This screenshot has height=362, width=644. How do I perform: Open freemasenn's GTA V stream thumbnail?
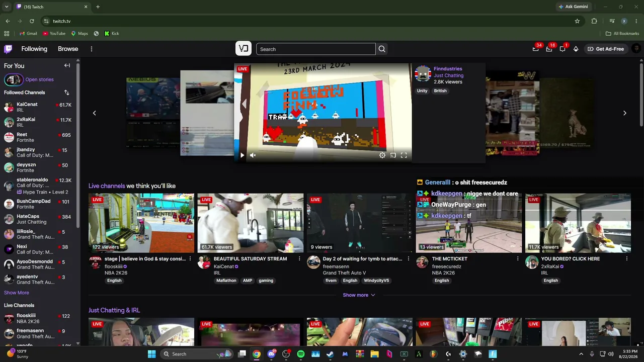(x=360, y=223)
